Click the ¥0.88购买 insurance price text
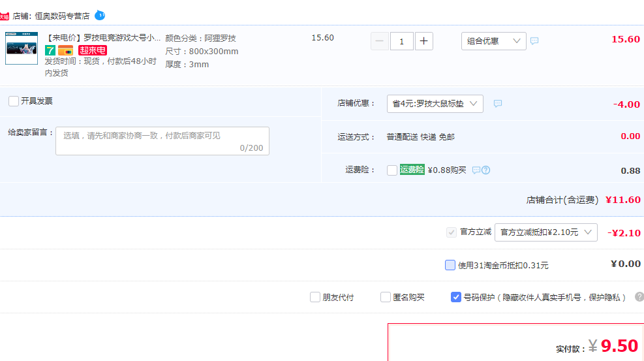Screen dimensions: 644x361 click(447, 170)
